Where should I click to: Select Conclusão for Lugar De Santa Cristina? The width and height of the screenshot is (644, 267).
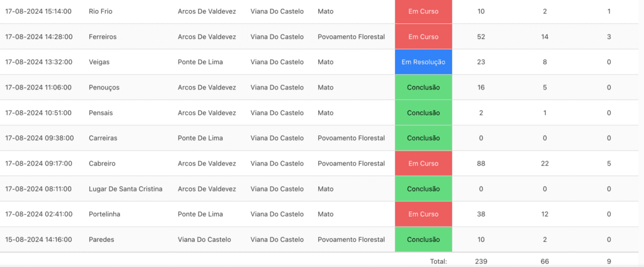(423, 189)
